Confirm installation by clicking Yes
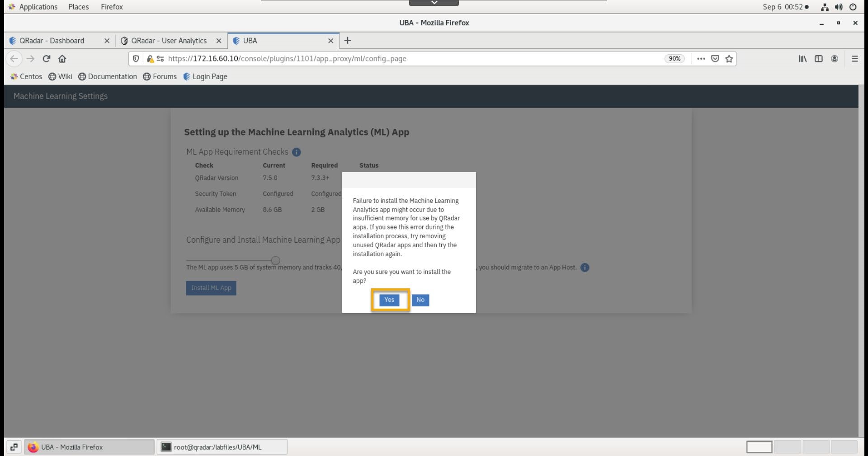The height and width of the screenshot is (456, 868). (x=389, y=300)
